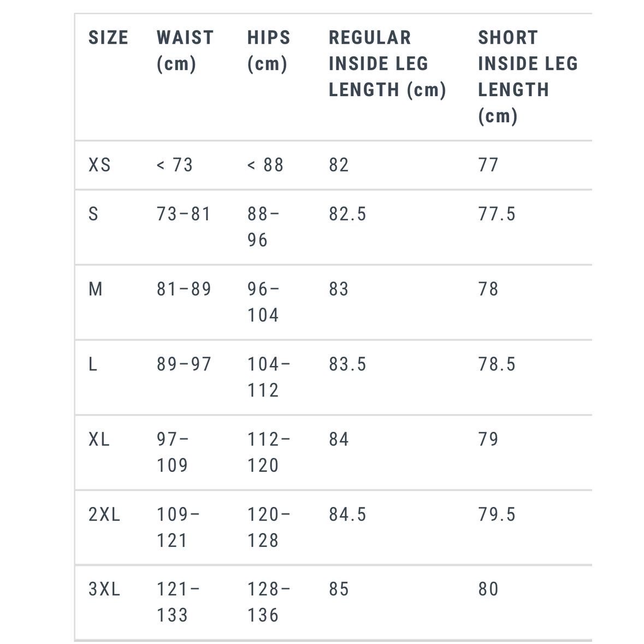The height and width of the screenshot is (644, 644).
Task: Click the 79.5 short leg length value
Action: 497,515
